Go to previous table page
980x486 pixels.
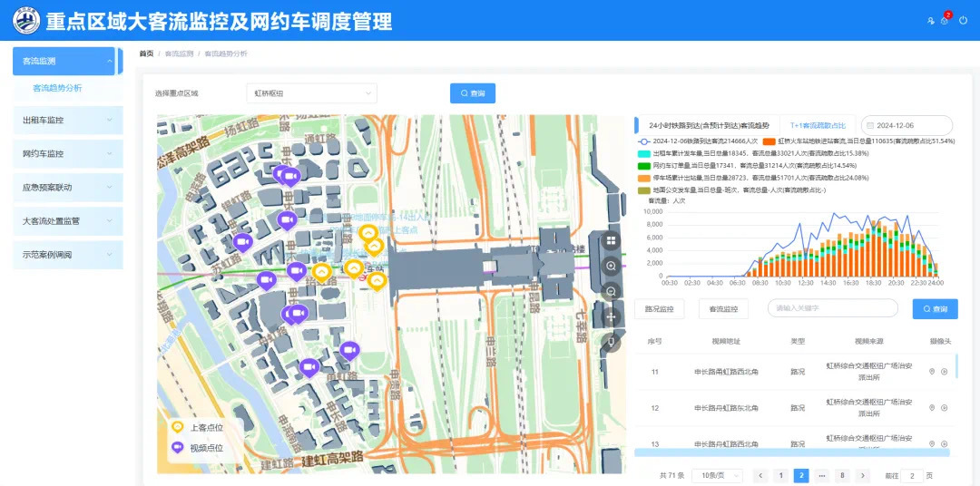pyautogui.click(x=760, y=475)
